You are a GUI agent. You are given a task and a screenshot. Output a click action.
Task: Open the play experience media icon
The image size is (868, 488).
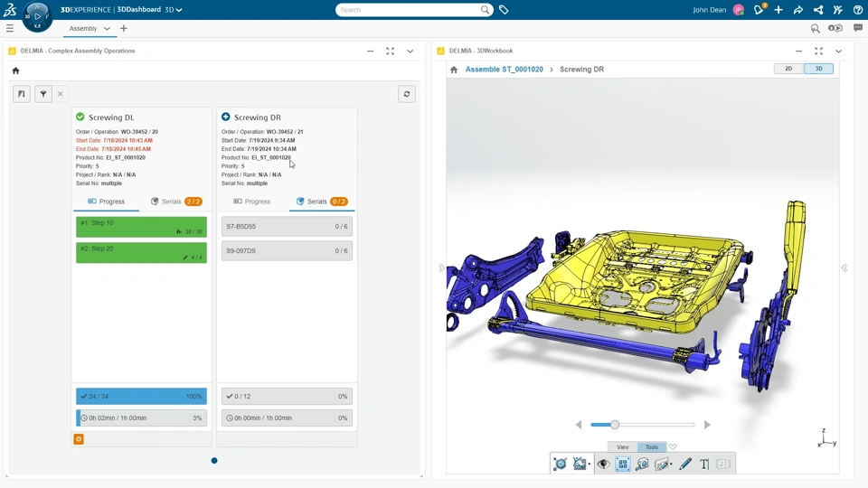point(835,28)
